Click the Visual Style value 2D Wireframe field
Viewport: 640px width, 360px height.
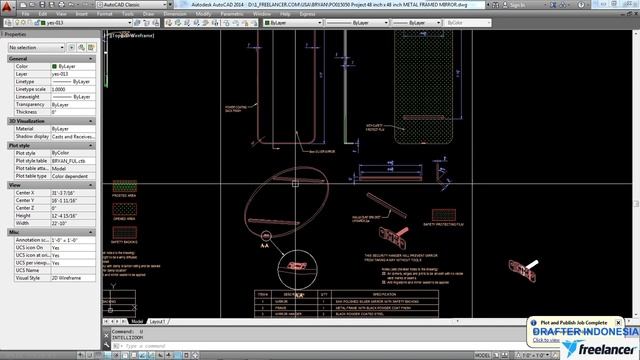73,278
